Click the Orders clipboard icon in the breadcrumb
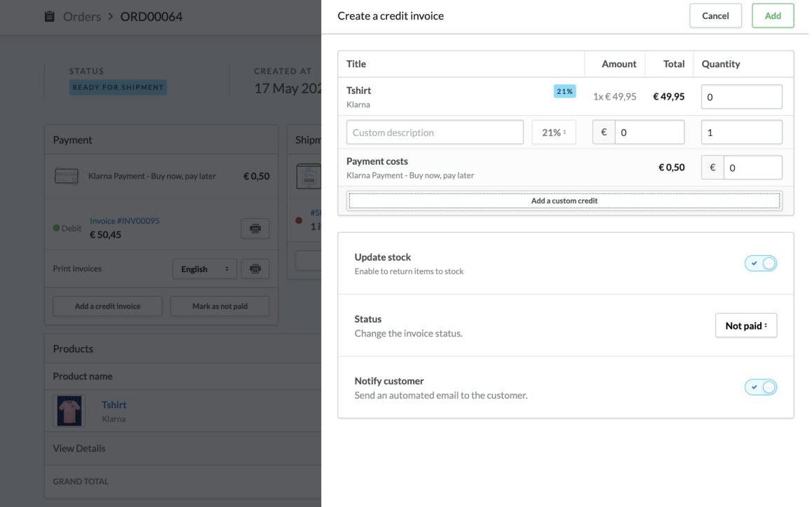This screenshot has width=812, height=507. pos(48,15)
